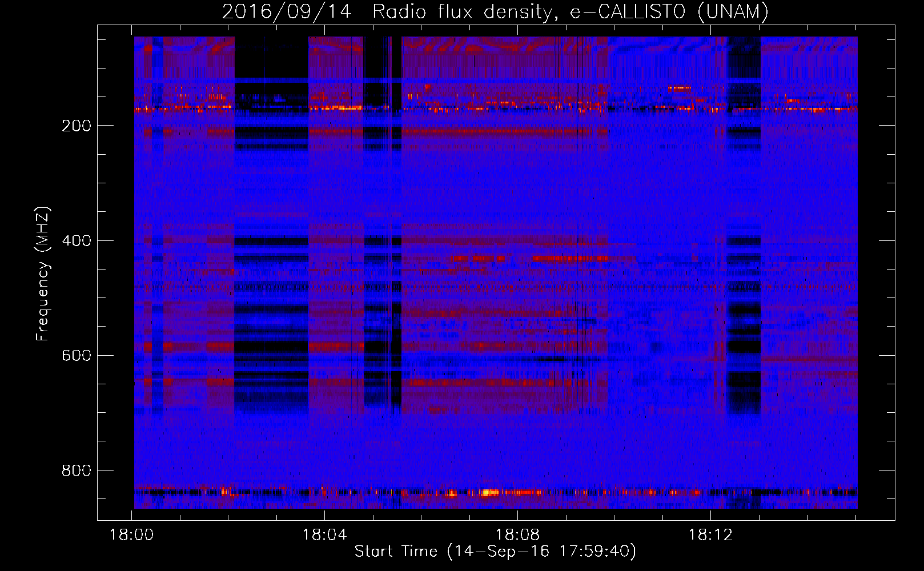Click the '18:08' time tick label
Viewport: 924px width, 571px height.
pyautogui.click(x=517, y=535)
